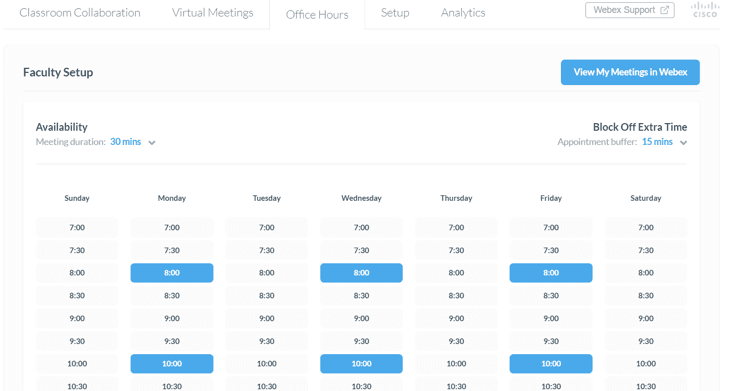Deselect the Friday 10:00 slot
The image size is (750, 391).
(551, 364)
